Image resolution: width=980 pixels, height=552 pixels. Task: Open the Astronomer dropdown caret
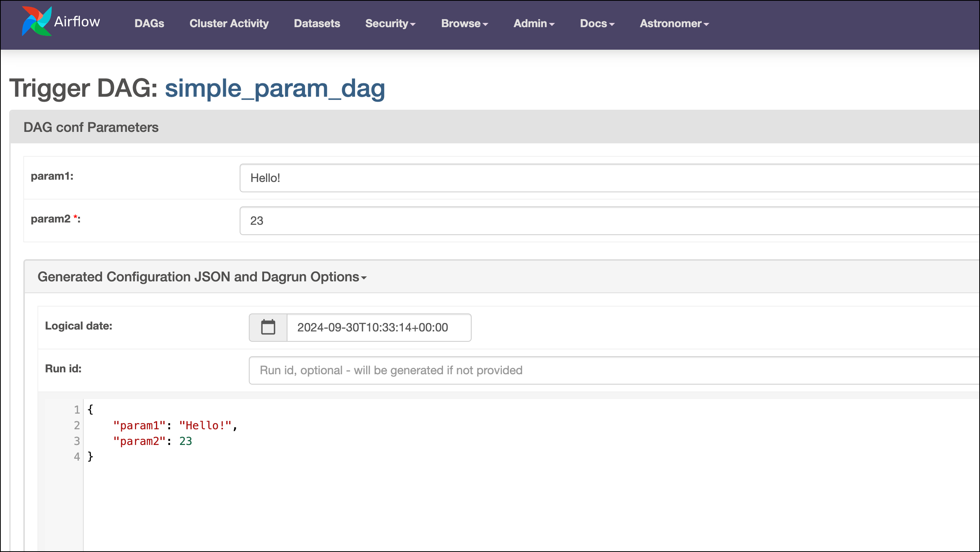(707, 24)
